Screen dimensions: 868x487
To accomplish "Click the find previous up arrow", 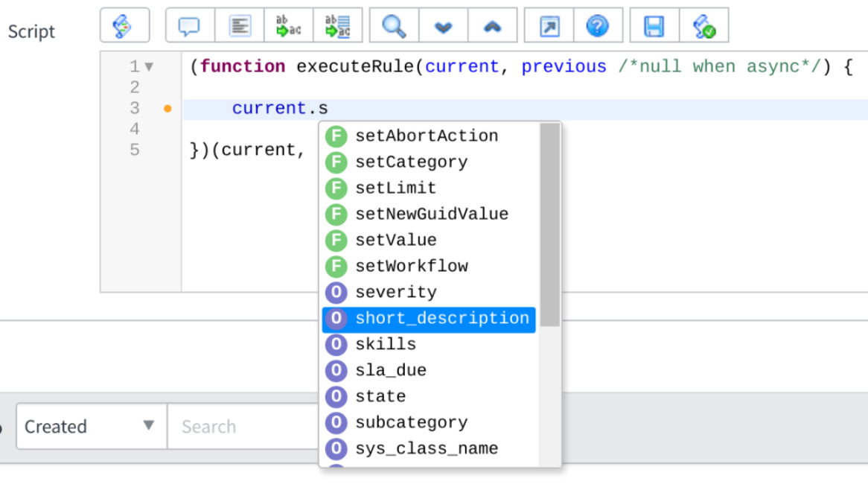I will [493, 25].
